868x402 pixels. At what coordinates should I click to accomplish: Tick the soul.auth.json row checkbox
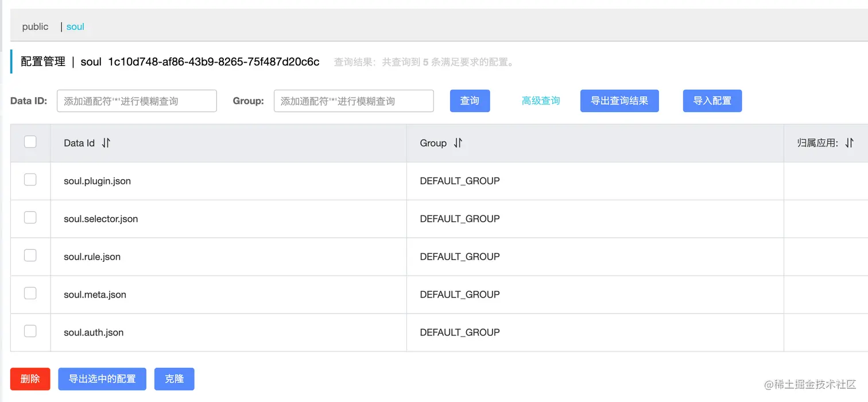click(30, 331)
